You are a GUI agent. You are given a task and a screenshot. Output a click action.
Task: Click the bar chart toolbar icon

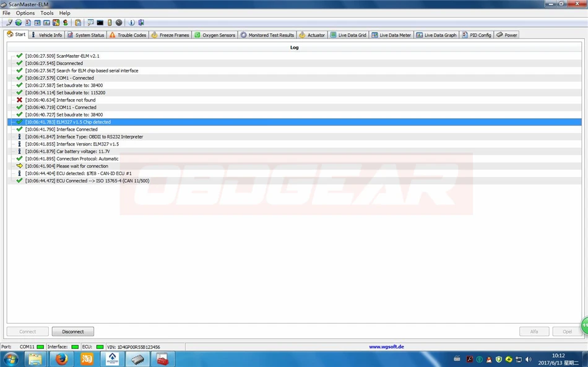tap(46, 22)
